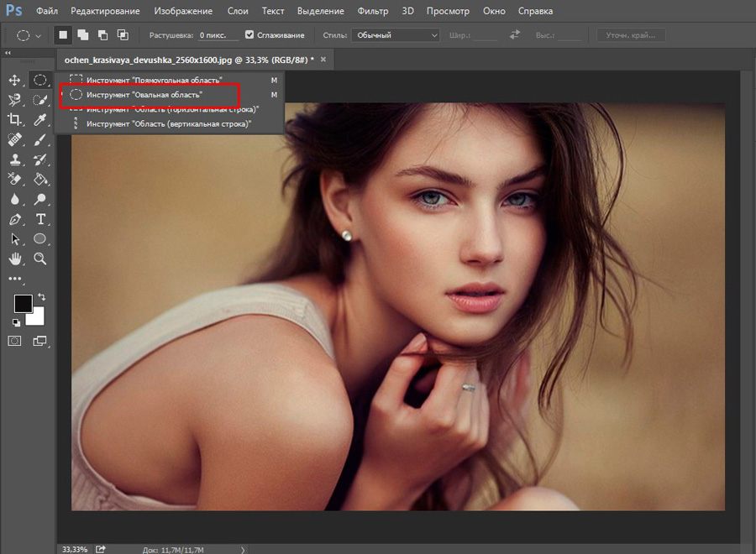Toggle the Сглаживание checkbox

[x=249, y=35]
